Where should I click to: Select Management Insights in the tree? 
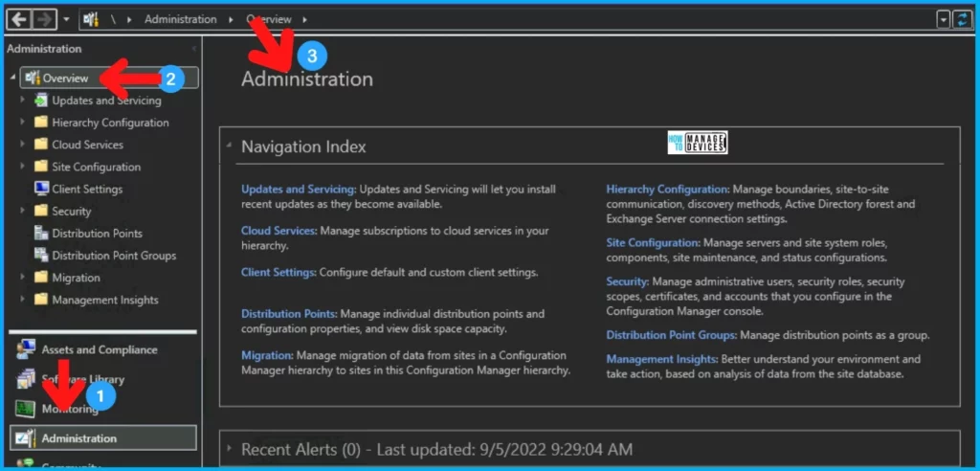coord(105,301)
